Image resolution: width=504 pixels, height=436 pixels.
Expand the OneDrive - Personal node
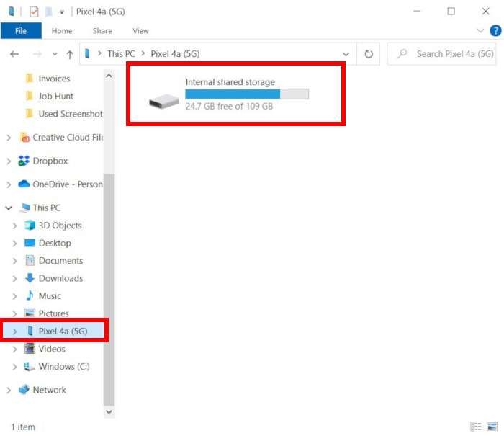9,184
